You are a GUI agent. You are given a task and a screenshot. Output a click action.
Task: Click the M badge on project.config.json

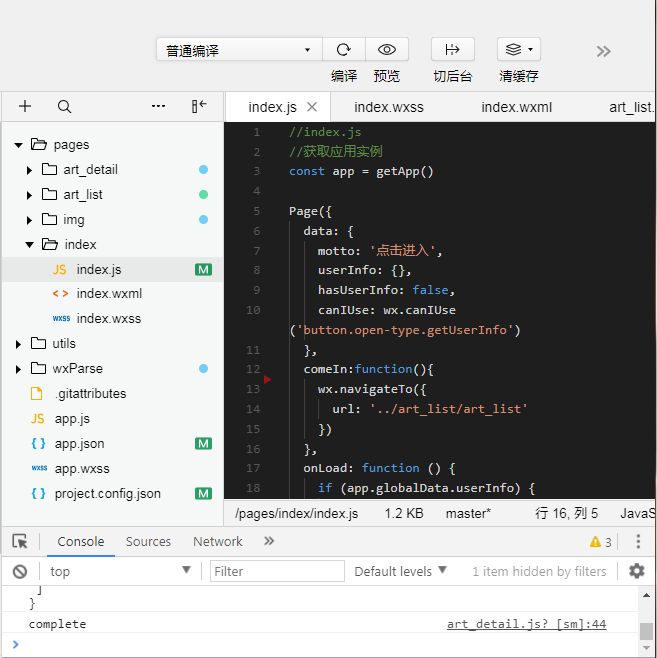coord(203,494)
